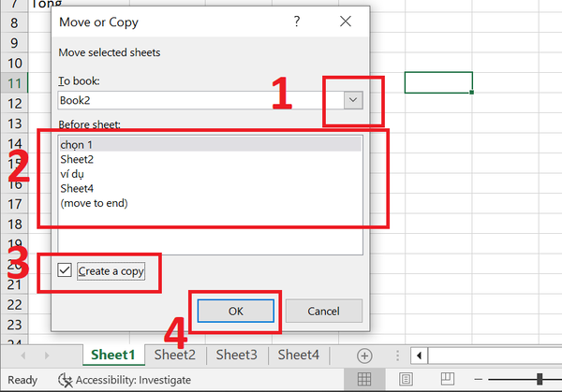
Task: Confirm with the OK button
Action: tap(235, 312)
